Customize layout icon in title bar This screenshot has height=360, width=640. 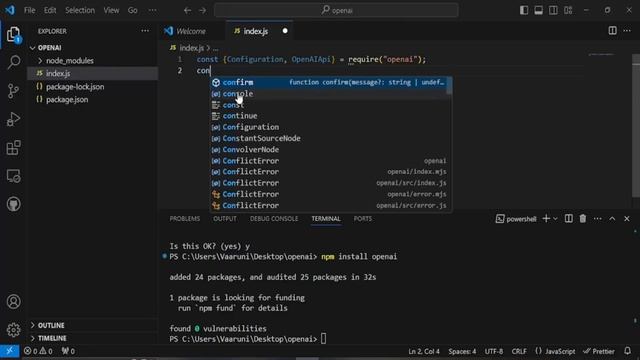click(x=568, y=10)
